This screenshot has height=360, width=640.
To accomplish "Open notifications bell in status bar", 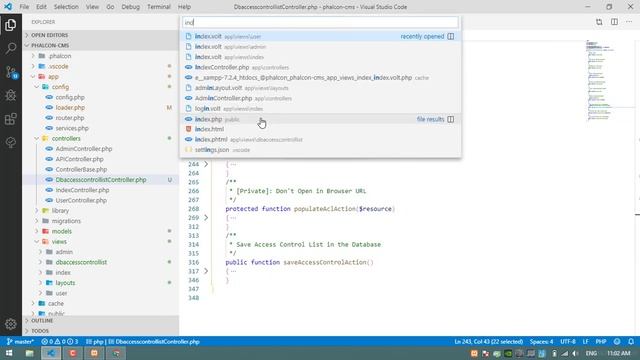I will click(631, 342).
